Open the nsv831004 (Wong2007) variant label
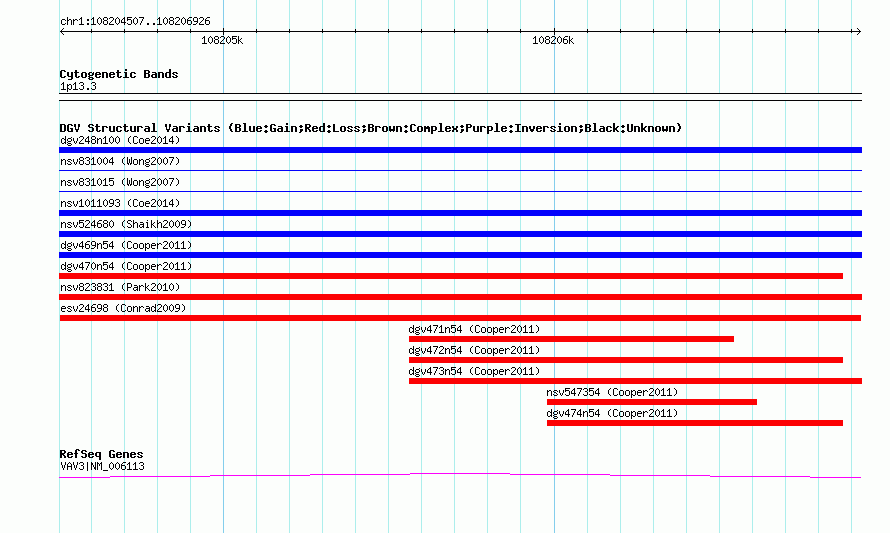This screenshot has width=890, height=533. point(120,161)
